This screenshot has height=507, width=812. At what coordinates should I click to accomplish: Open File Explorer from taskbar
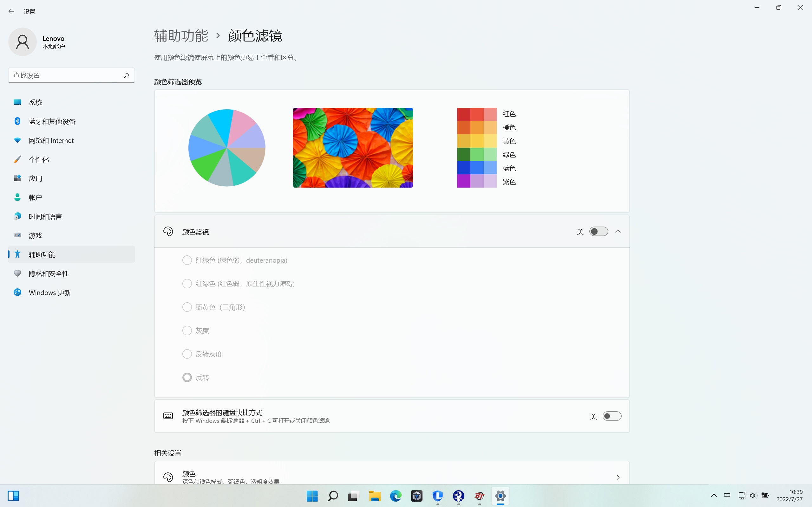[375, 496]
